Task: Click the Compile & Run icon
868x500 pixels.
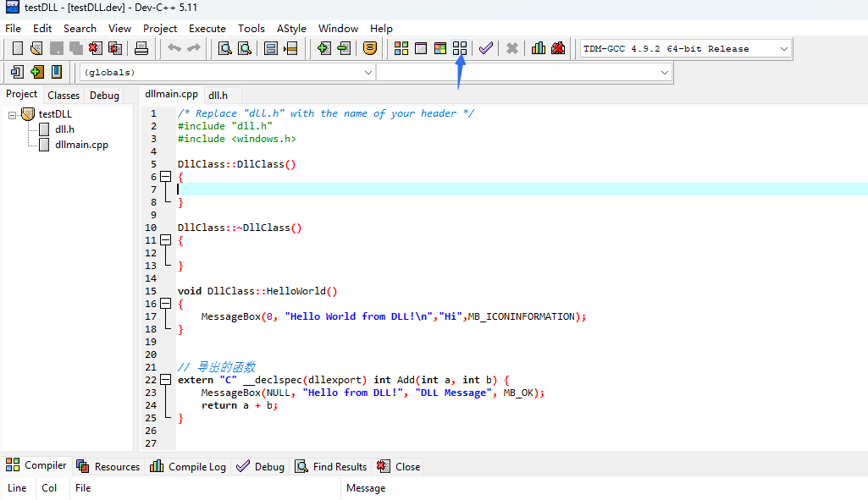Action: (x=440, y=49)
